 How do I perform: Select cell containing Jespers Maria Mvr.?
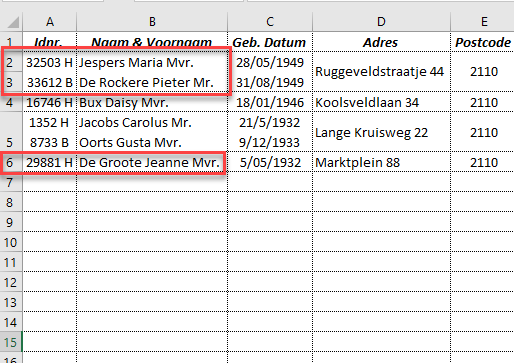tap(152, 62)
